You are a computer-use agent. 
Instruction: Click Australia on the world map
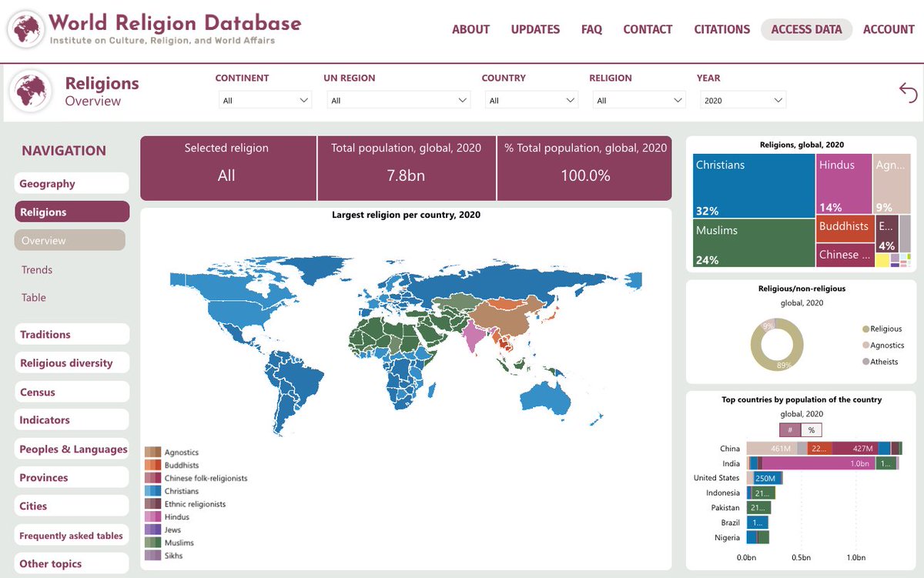(545, 399)
